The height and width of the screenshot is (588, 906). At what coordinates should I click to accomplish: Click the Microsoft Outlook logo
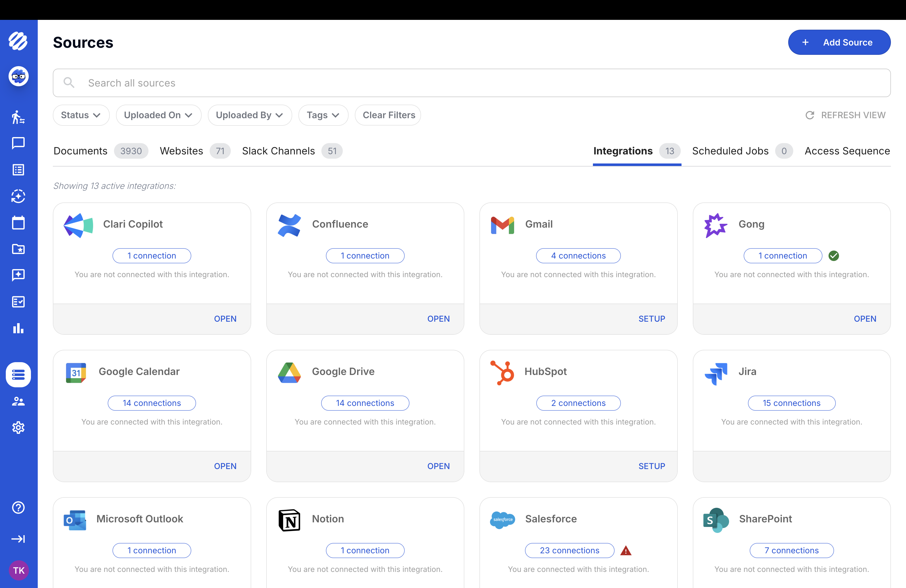(75, 520)
